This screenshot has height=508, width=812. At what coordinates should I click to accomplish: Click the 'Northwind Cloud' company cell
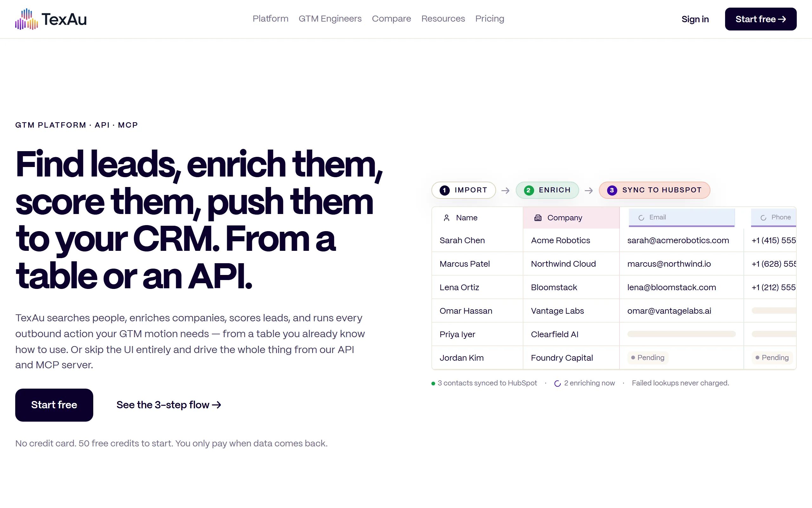click(x=571, y=264)
